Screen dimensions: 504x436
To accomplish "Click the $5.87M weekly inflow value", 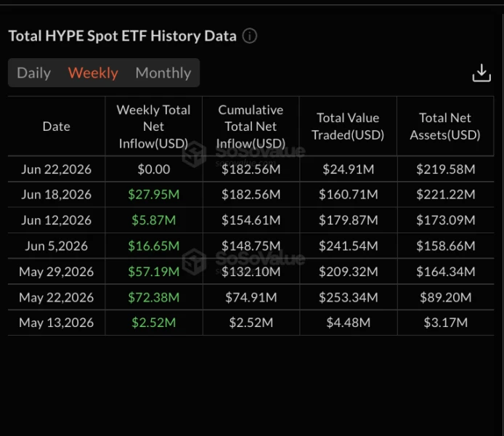I will (154, 220).
